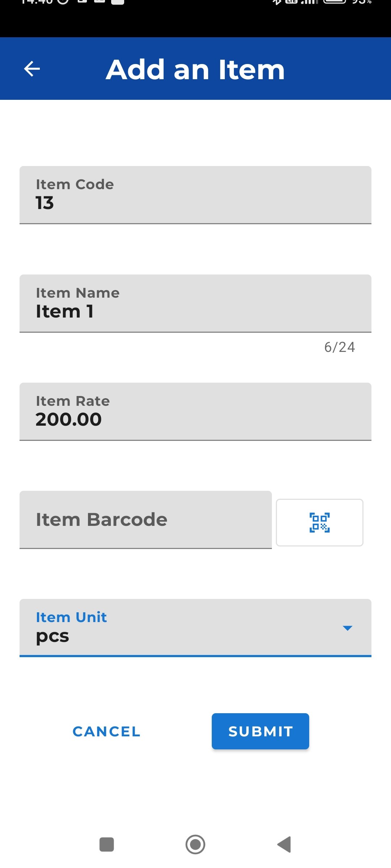
Task: Tap Bluetooth icon in status bar
Action: coord(277,1)
